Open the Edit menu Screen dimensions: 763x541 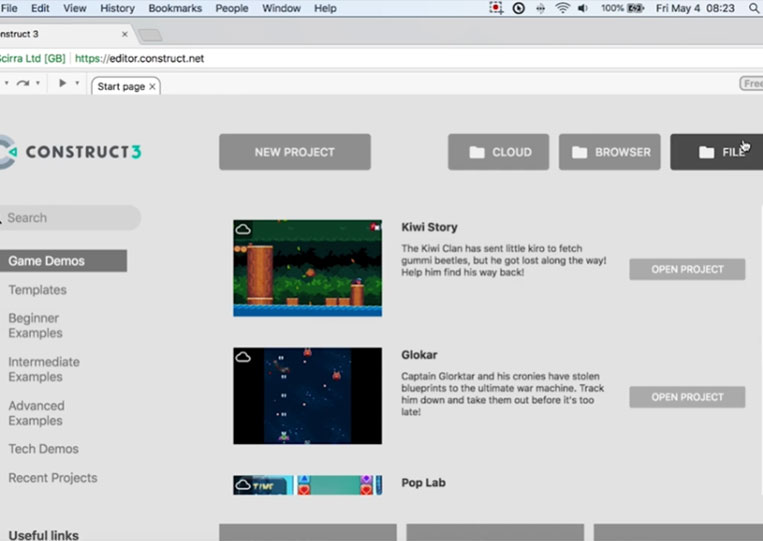[x=40, y=8]
